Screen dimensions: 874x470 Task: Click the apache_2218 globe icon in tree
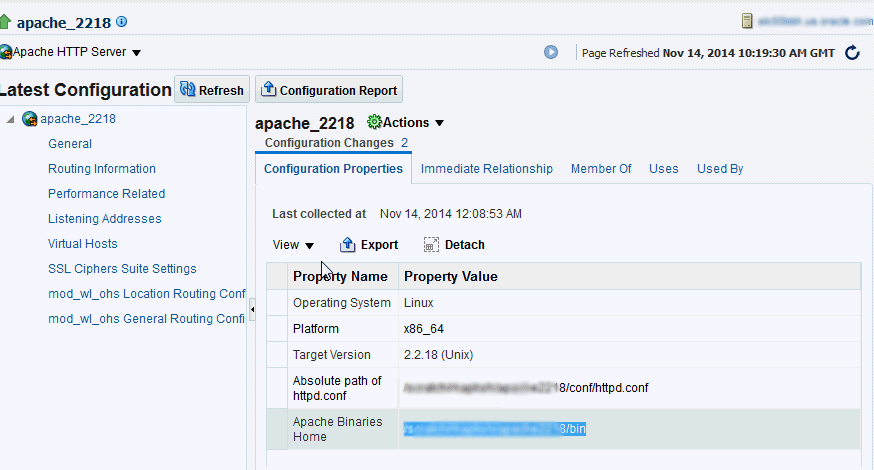pyautogui.click(x=30, y=119)
